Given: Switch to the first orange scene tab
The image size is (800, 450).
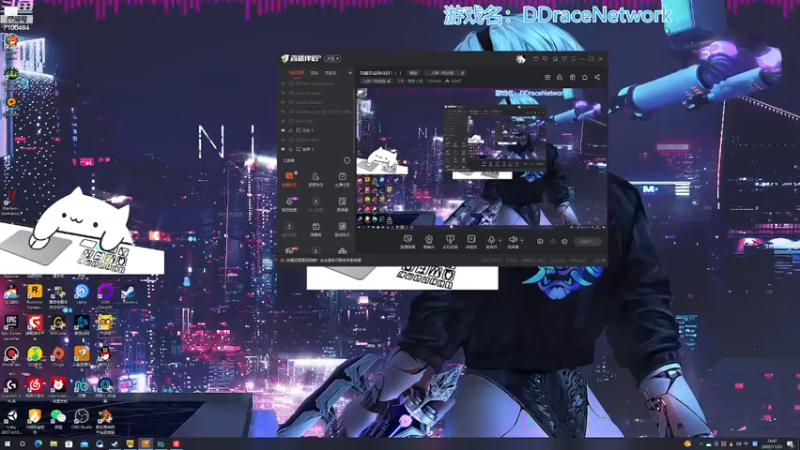Looking at the screenshot, I should coord(296,73).
